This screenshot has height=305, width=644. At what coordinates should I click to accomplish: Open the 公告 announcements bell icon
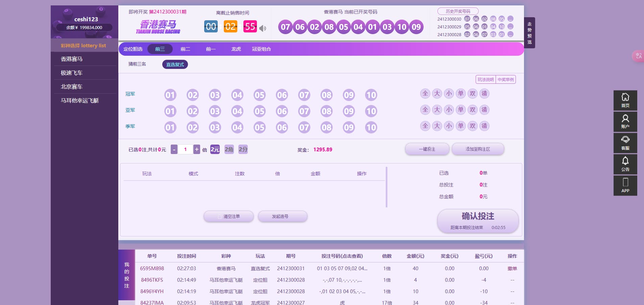pos(625,164)
